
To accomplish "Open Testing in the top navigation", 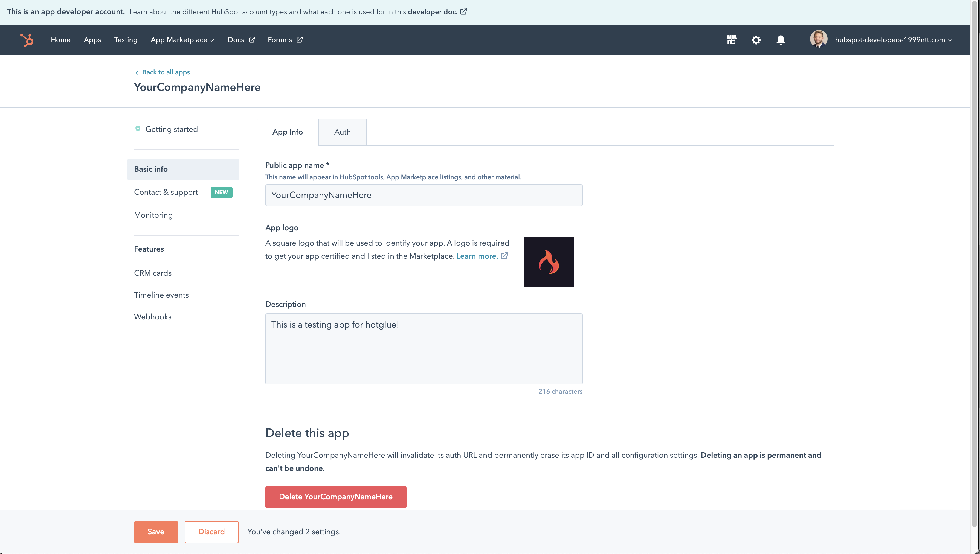I will 126,40.
